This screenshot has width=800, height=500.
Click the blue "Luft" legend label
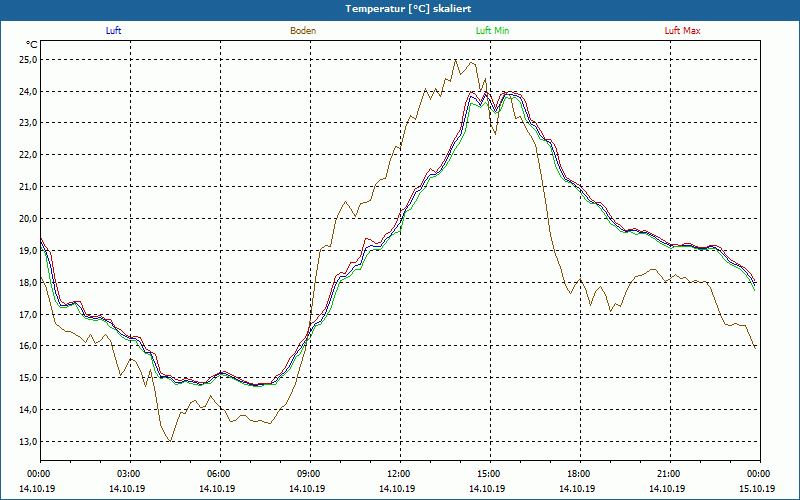[x=113, y=31]
